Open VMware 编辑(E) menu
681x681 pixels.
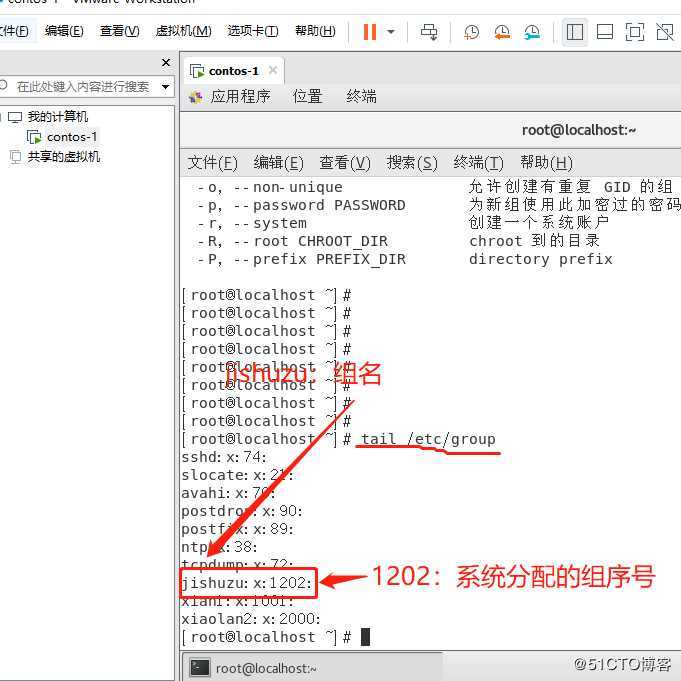pyautogui.click(x=64, y=31)
